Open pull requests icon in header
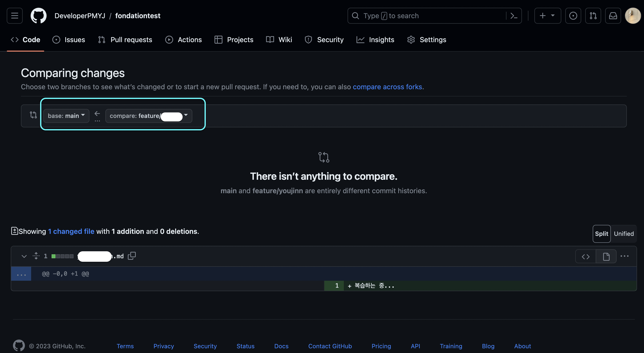Viewport: 644px width, 353px height. (593, 16)
